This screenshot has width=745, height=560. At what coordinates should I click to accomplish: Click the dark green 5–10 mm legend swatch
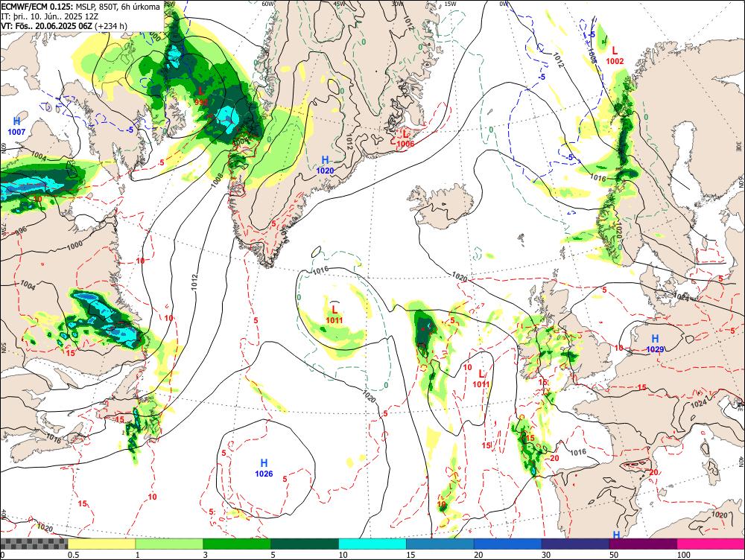coord(305,544)
